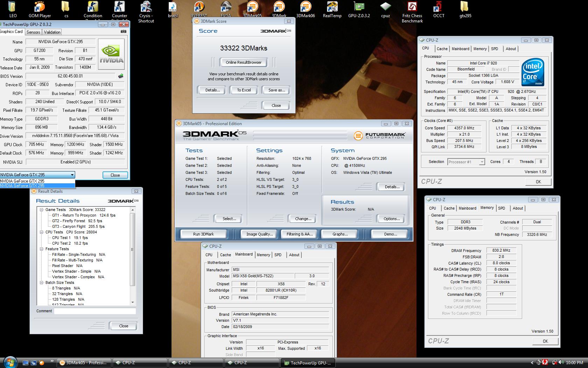Open the 3DMark05 desktop shortcut
This screenshot has height=368, width=588.
tap(252, 9)
